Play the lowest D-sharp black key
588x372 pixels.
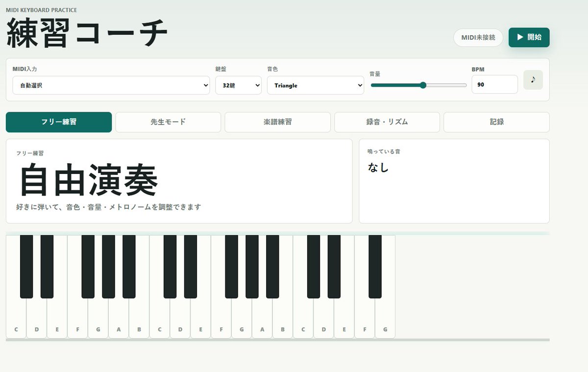click(47, 267)
